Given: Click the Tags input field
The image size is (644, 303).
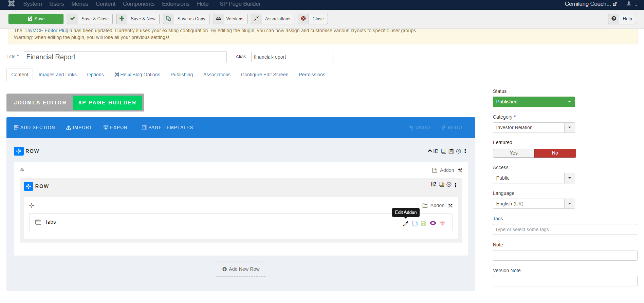Looking at the screenshot, I should 565,229.
